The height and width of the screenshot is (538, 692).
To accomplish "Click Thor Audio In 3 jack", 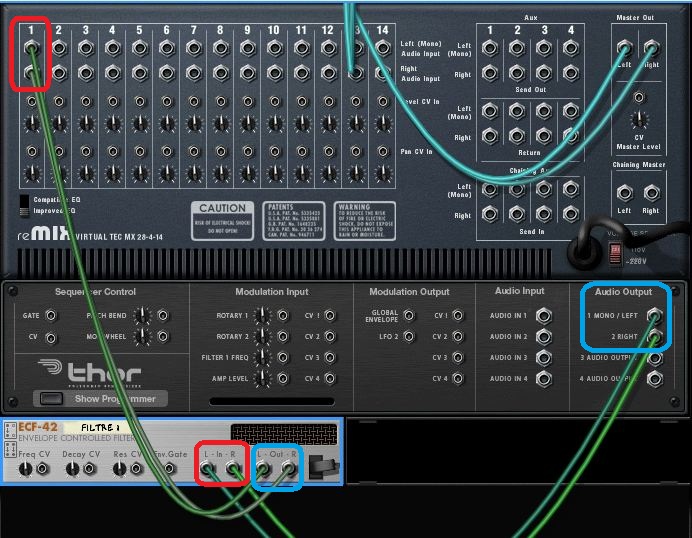I will (x=544, y=357).
